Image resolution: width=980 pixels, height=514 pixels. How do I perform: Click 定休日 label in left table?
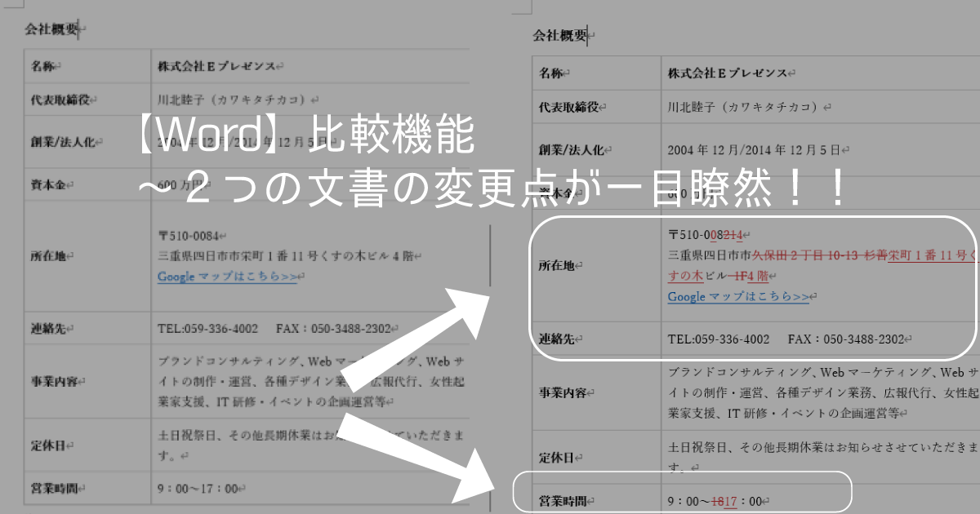(49, 445)
